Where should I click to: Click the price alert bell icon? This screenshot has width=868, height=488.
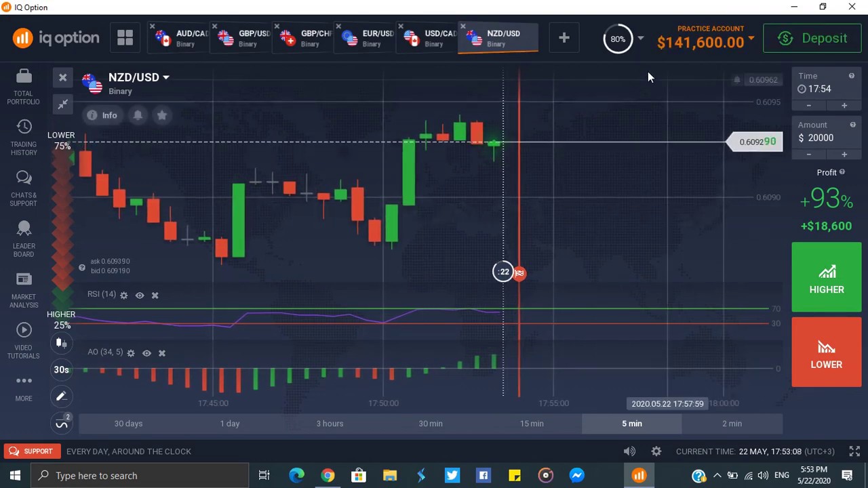pyautogui.click(x=138, y=115)
